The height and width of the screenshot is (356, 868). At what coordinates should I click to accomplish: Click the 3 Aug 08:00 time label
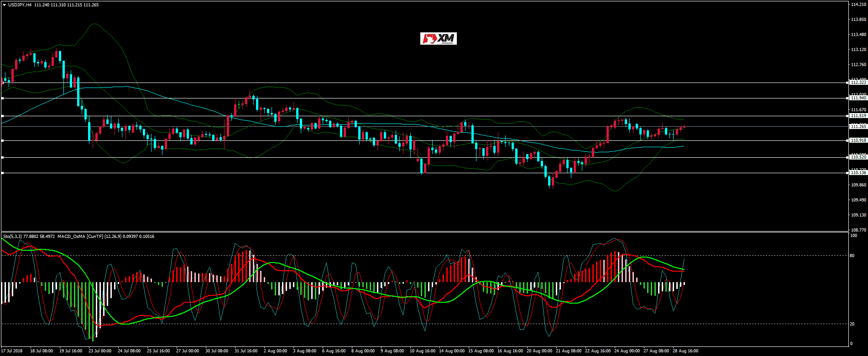(x=305, y=351)
